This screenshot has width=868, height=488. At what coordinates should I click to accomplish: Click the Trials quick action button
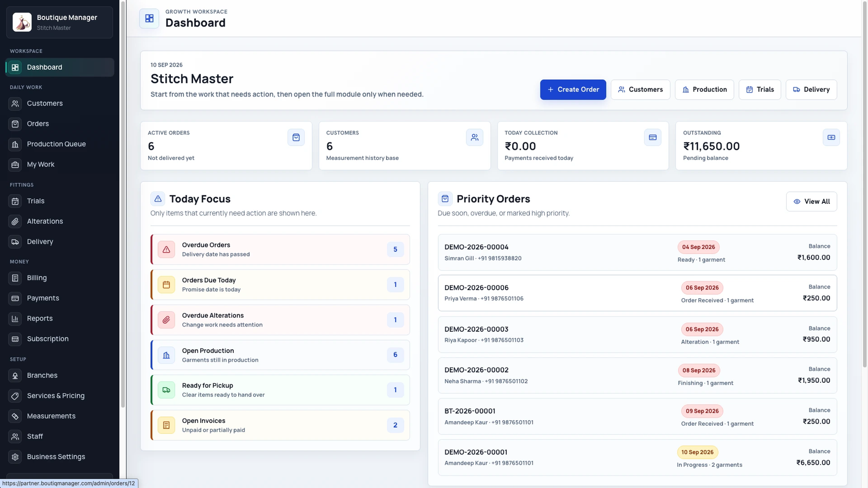[759, 89]
